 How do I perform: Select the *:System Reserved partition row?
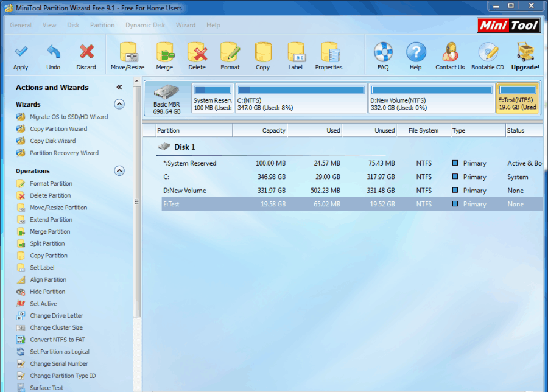tap(352, 163)
